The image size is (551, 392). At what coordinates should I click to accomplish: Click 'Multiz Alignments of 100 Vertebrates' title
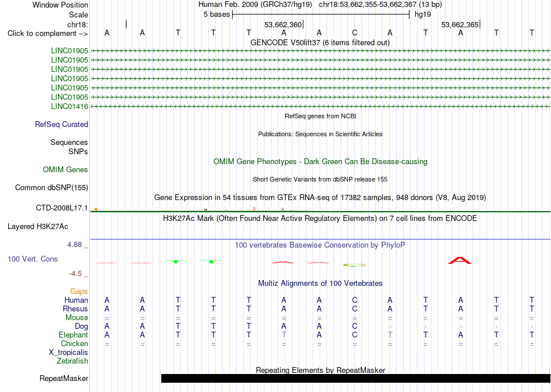(x=320, y=283)
